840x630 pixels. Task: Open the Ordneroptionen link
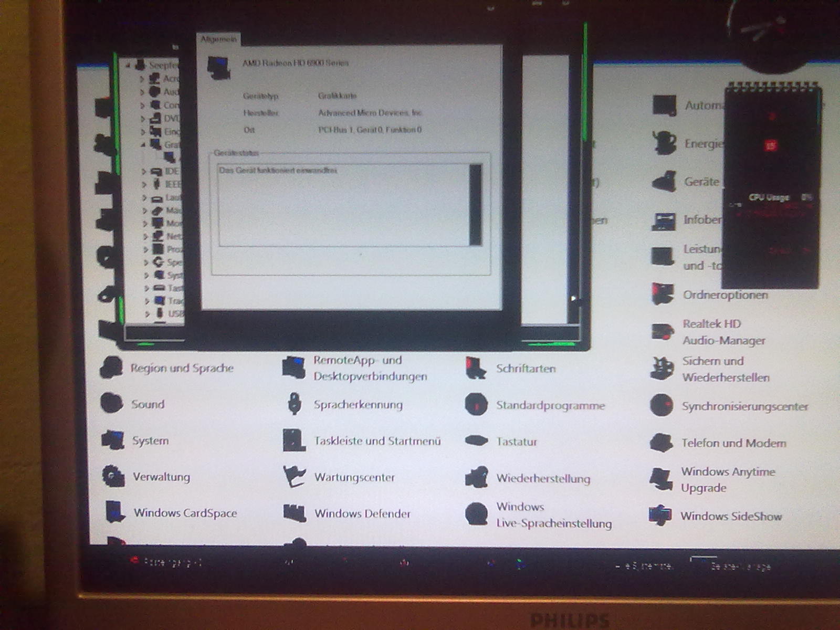[x=725, y=295]
